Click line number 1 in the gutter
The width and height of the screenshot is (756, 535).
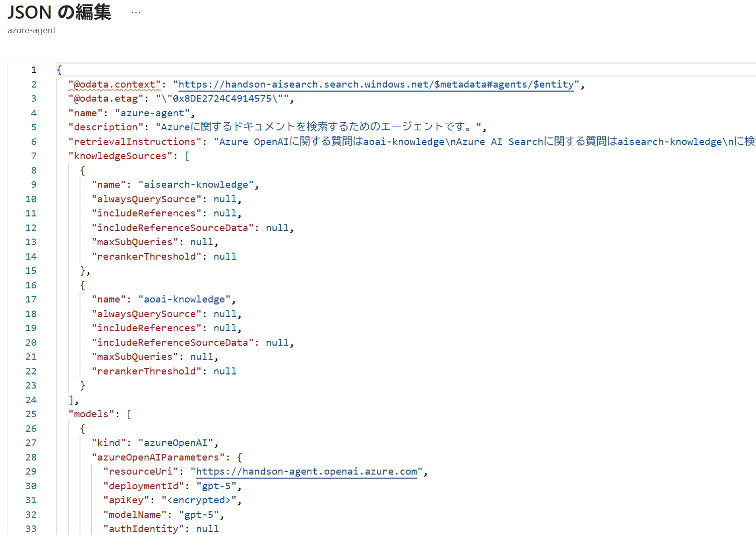click(34, 70)
